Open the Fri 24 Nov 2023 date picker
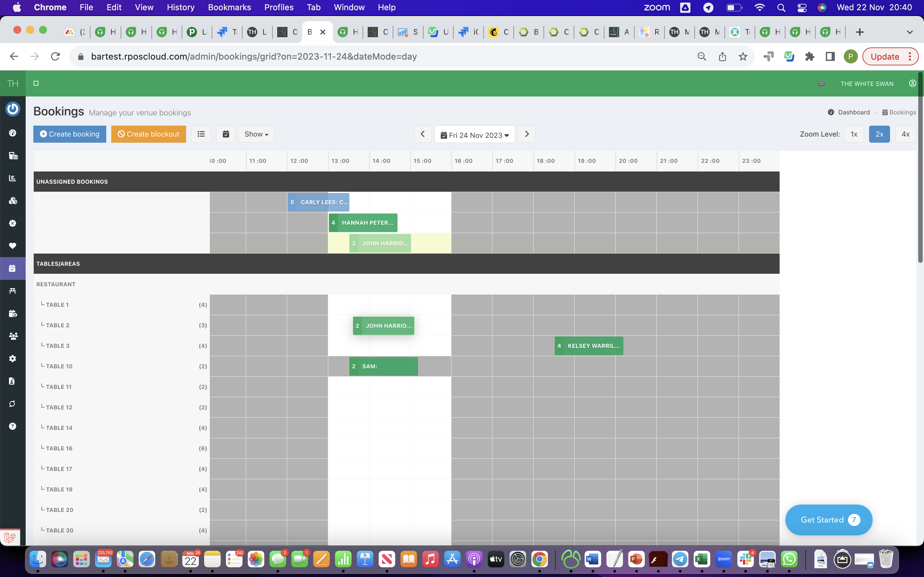This screenshot has height=577, width=924. pos(475,135)
